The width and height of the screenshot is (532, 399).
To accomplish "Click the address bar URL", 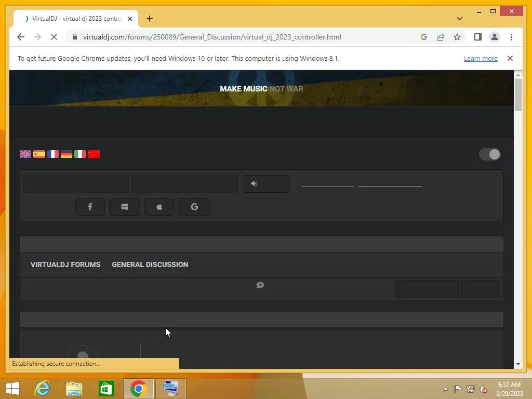I will point(212,37).
